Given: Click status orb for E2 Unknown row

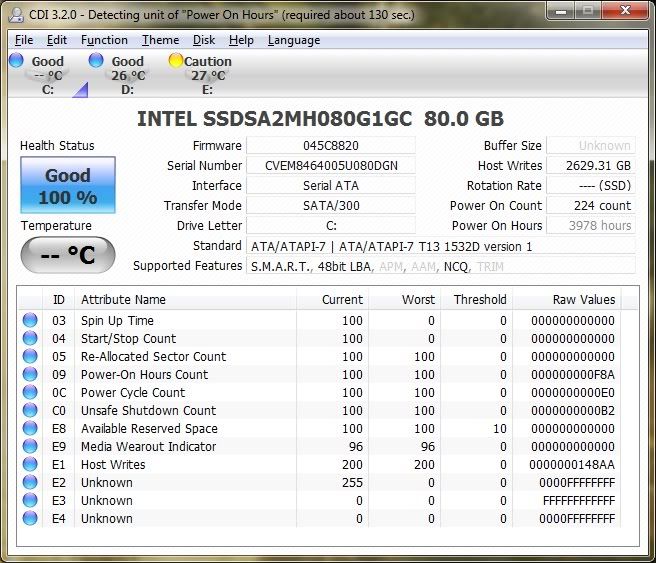Looking at the screenshot, I should click(30, 482).
